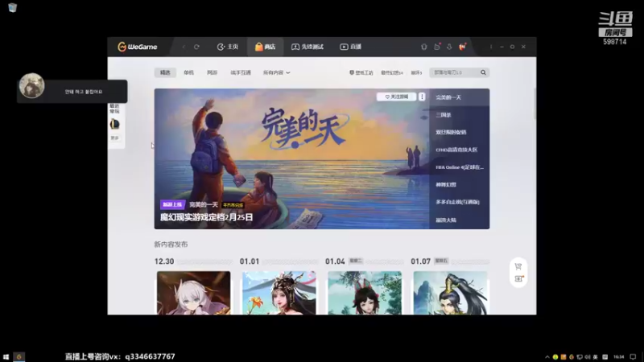Image resolution: width=644 pixels, height=362 pixels.
Task: Open the skin/shirt icon in title bar
Action: (424, 47)
